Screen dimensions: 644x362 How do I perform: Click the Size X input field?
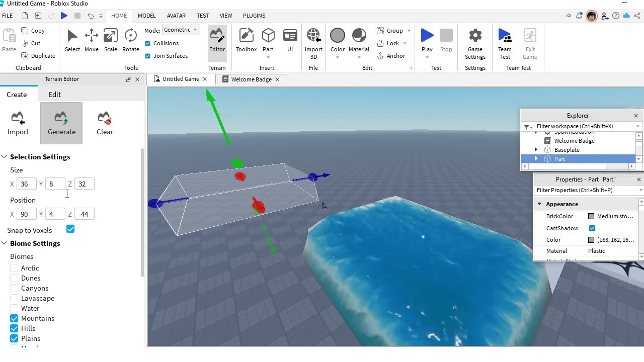point(26,184)
